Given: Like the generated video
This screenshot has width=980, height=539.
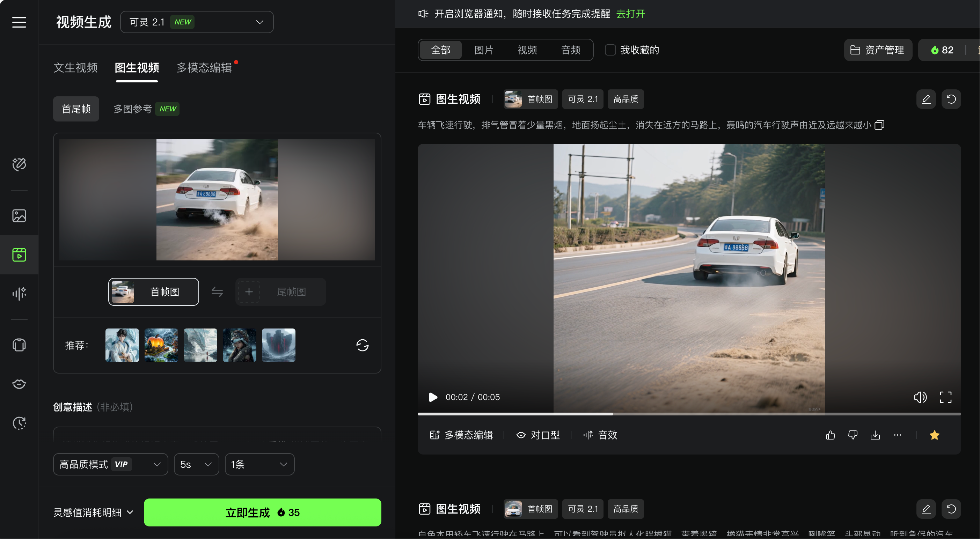Looking at the screenshot, I should pos(831,435).
